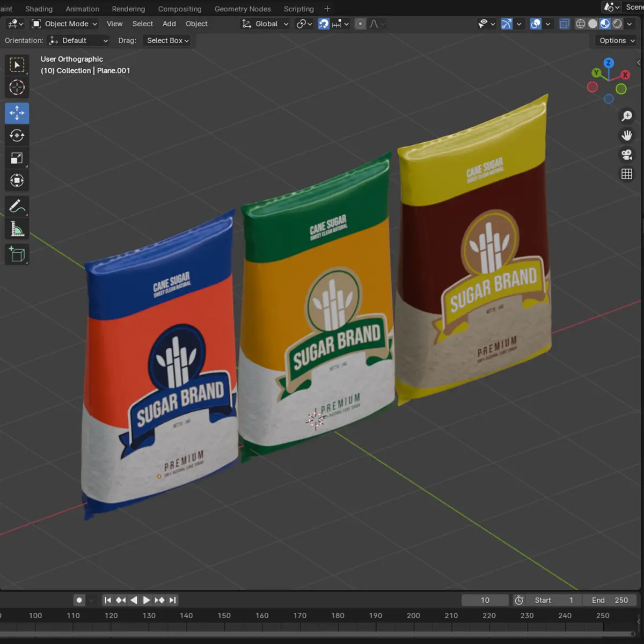Click the Start frame field
Viewport: 644px width, 644px height.
554,600
